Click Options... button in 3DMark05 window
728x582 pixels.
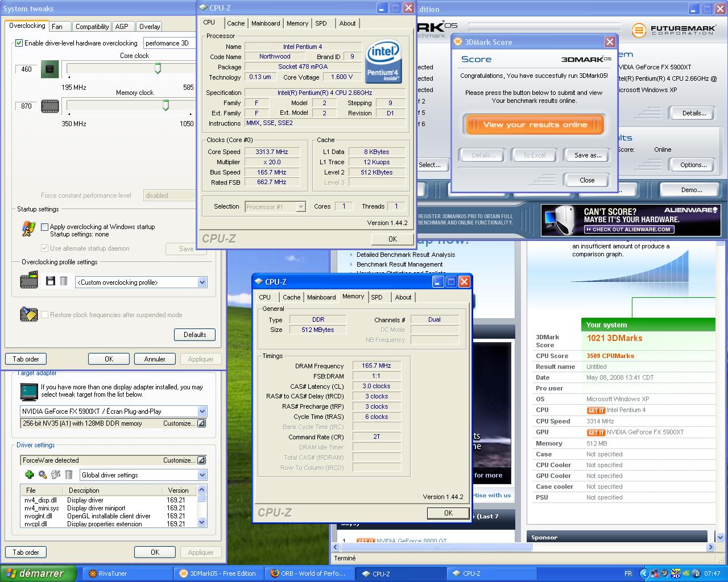tap(693, 165)
